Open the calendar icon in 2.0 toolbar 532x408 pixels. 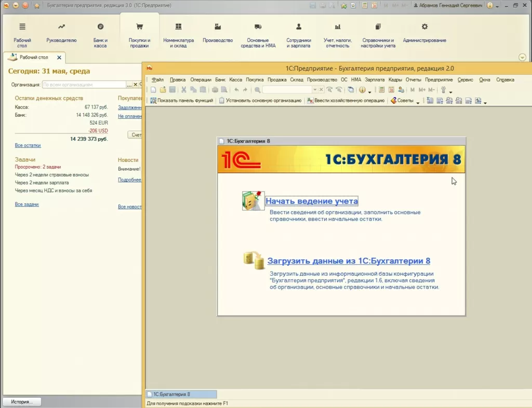coord(391,90)
